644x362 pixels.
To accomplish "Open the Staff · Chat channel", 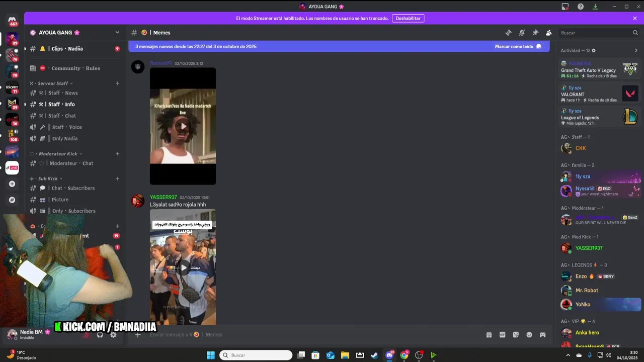I will pyautogui.click(x=75, y=116).
